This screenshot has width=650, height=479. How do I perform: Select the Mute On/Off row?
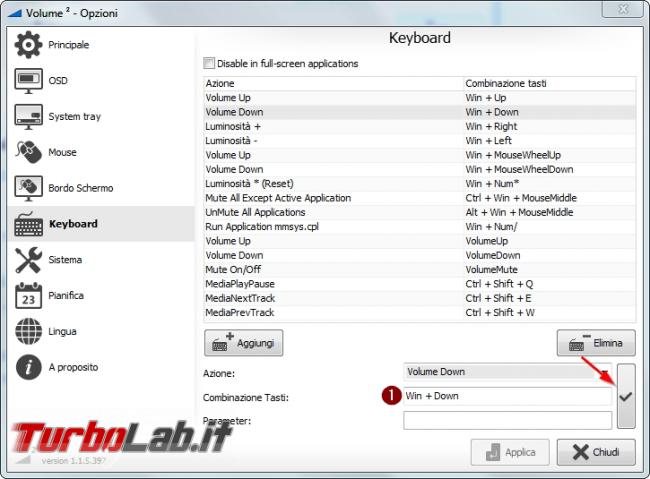(420, 270)
